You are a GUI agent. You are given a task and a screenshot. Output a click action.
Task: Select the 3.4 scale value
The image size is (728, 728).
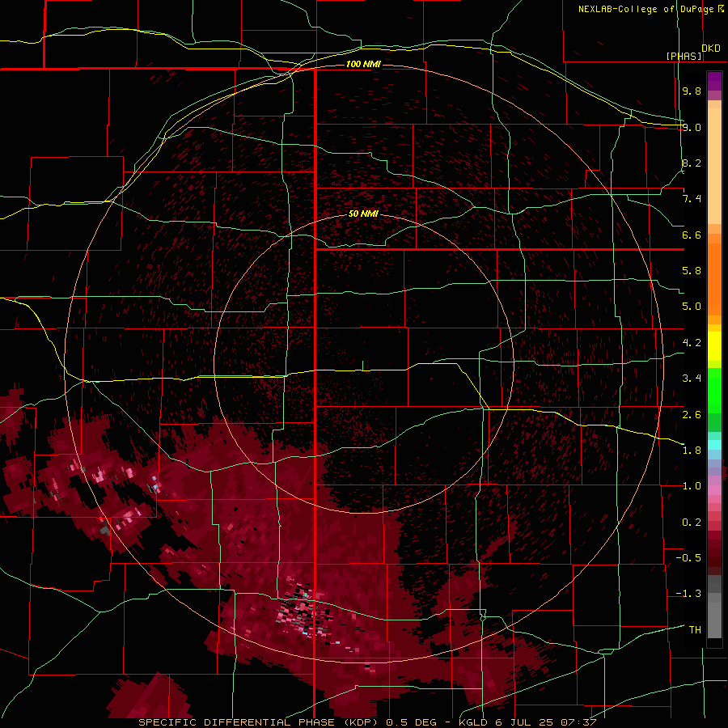tap(692, 379)
